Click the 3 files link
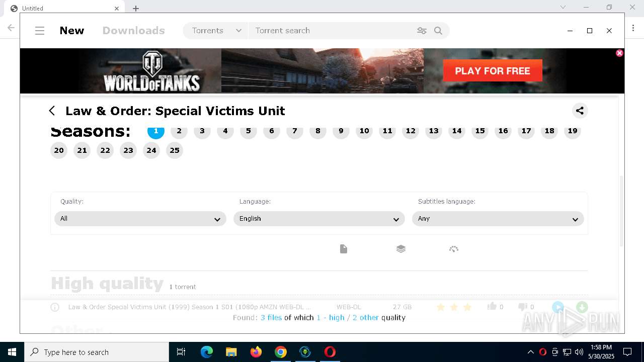Viewport: 644px width, 362px height. [271, 318]
